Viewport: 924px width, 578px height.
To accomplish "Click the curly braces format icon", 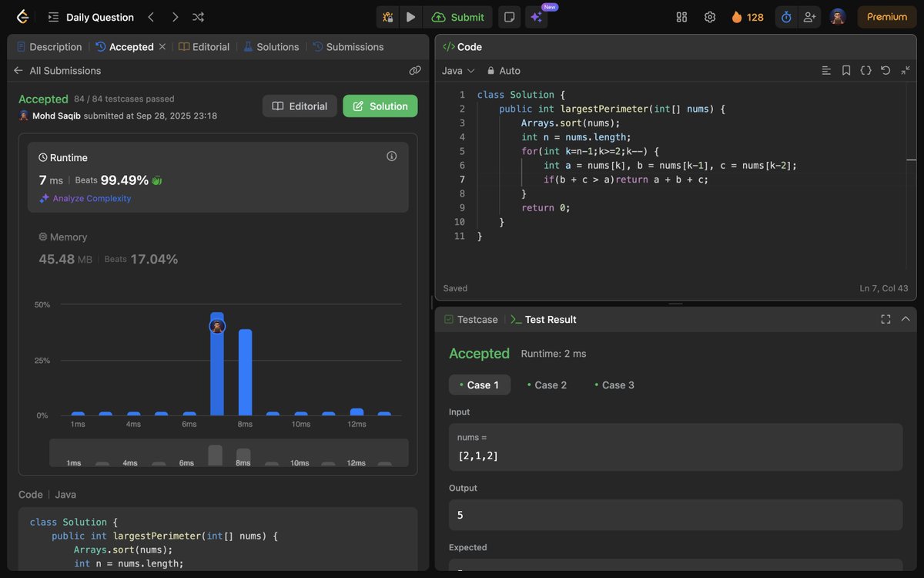I will click(865, 70).
